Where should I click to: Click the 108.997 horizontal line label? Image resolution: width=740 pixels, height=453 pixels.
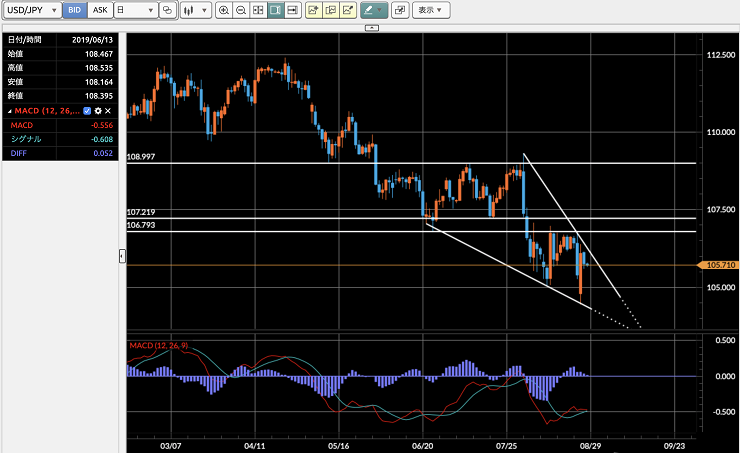(141, 157)
